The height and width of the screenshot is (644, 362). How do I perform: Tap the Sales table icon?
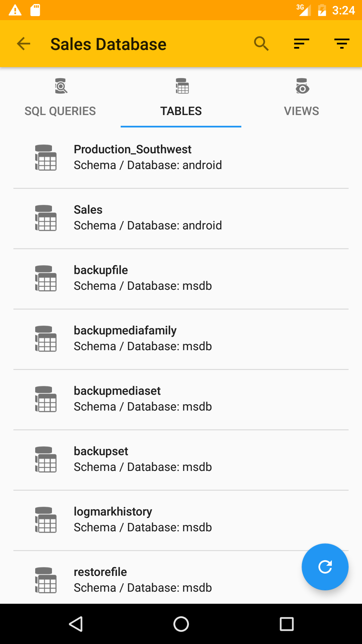(x=46, y=218)
